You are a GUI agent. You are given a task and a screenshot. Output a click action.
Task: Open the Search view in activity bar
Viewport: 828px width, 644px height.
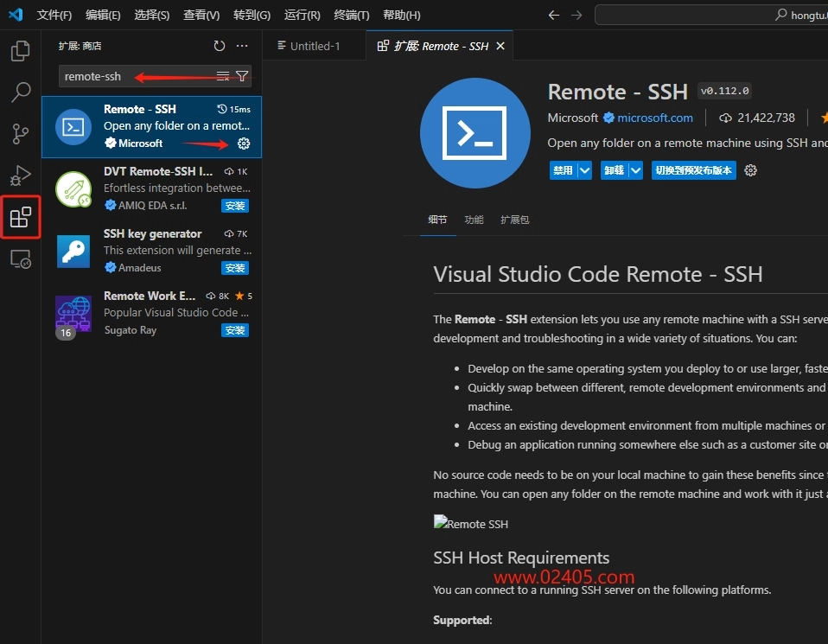click(x=21, y=92)
